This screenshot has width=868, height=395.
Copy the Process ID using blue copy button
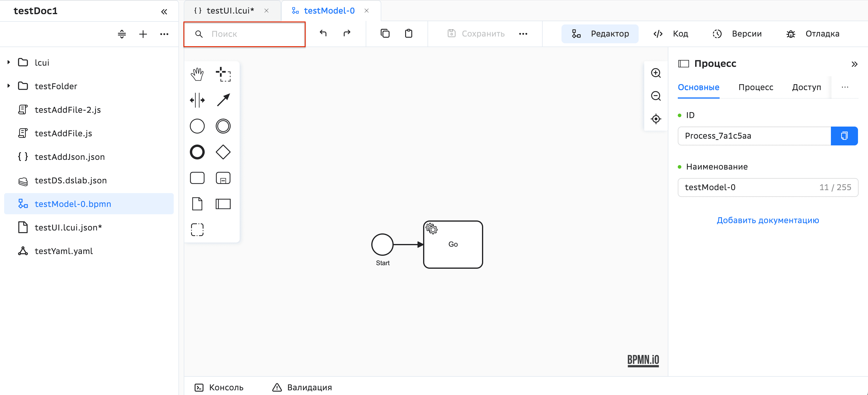[x=844, y=136]
